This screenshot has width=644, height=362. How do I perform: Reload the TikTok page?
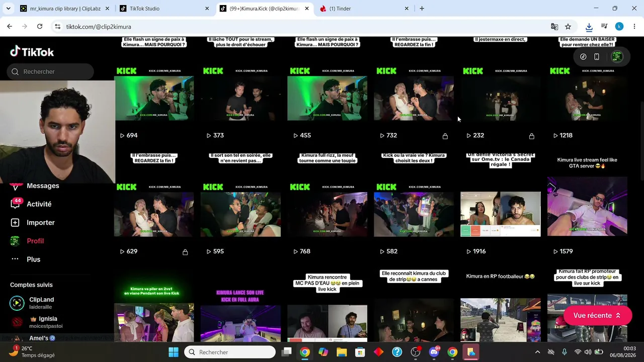coord(40,26)
